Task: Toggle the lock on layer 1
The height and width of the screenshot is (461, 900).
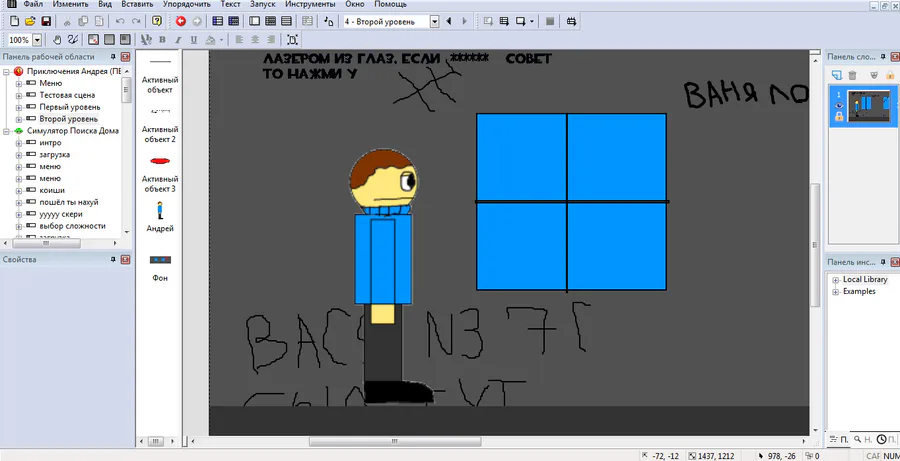Action: click(x=839, y=117)
